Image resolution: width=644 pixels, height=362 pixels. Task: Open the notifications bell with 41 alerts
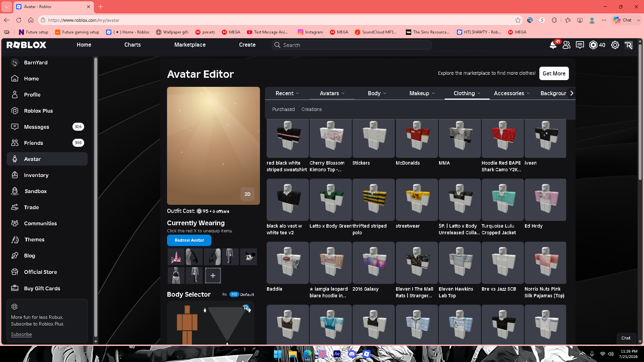point(553,45)
